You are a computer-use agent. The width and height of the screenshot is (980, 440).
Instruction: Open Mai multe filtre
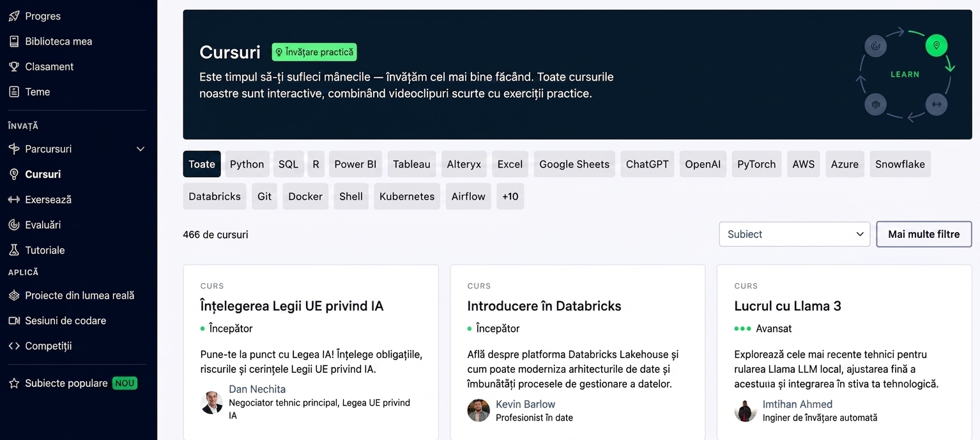924,234
